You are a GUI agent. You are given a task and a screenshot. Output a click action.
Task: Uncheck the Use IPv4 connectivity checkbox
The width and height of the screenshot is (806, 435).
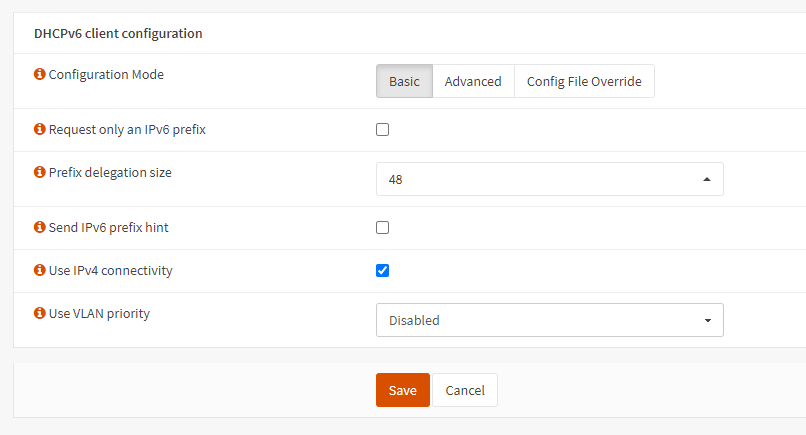click(382, 271)
